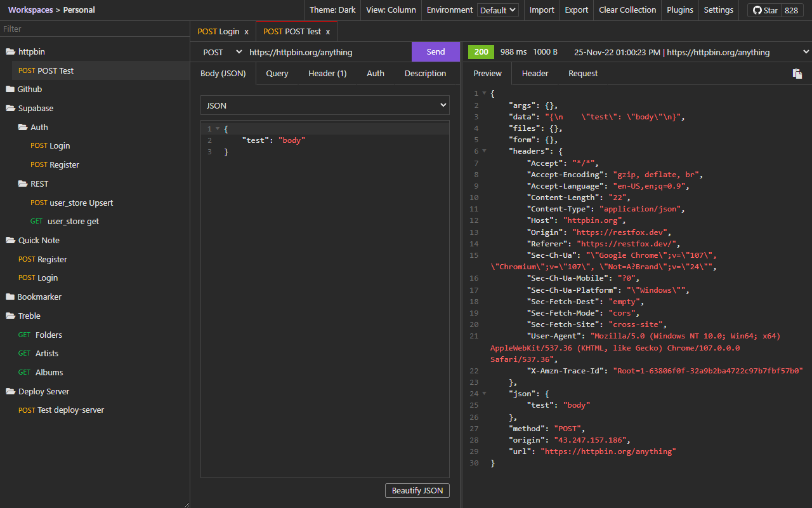Fold the json object at line 24
The height and width of the screenshot is (508, 812).
[485, 394]
